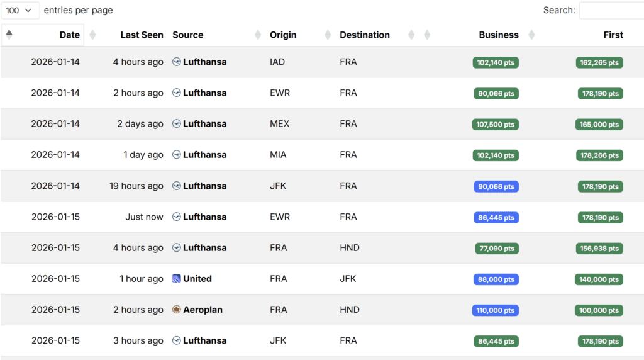Click the United logo icon
The width and height of the screenshot is (644, 360).
click(x=177, y=279)
